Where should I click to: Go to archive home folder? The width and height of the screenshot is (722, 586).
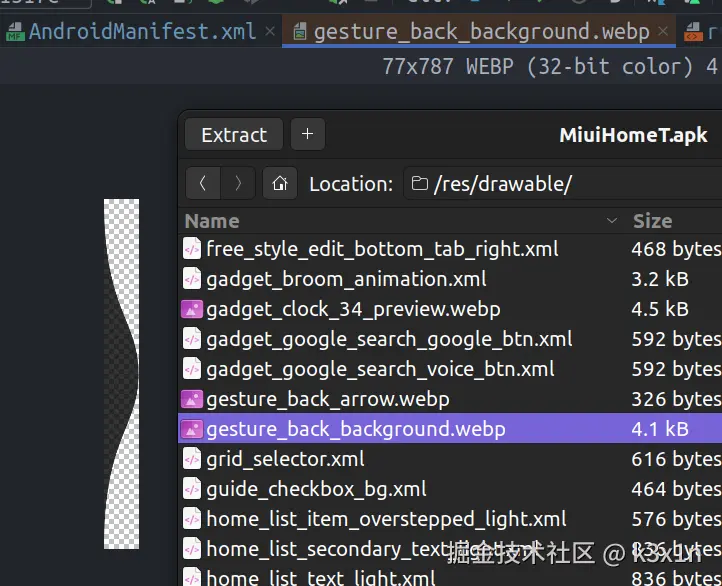pos(279,183)
